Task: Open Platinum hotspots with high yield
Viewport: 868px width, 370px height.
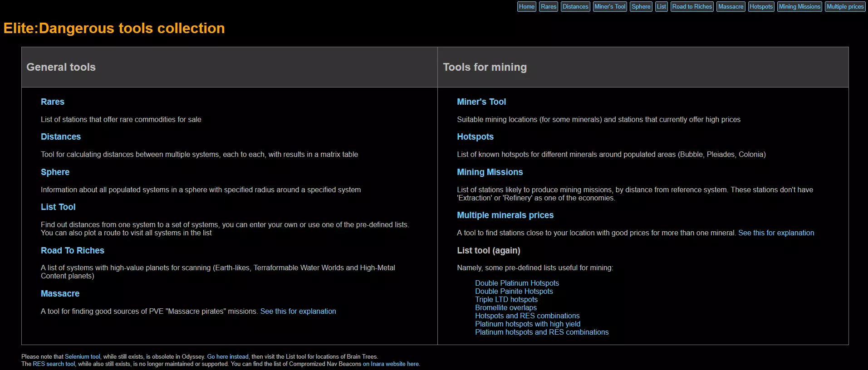Action: [527, 324]
